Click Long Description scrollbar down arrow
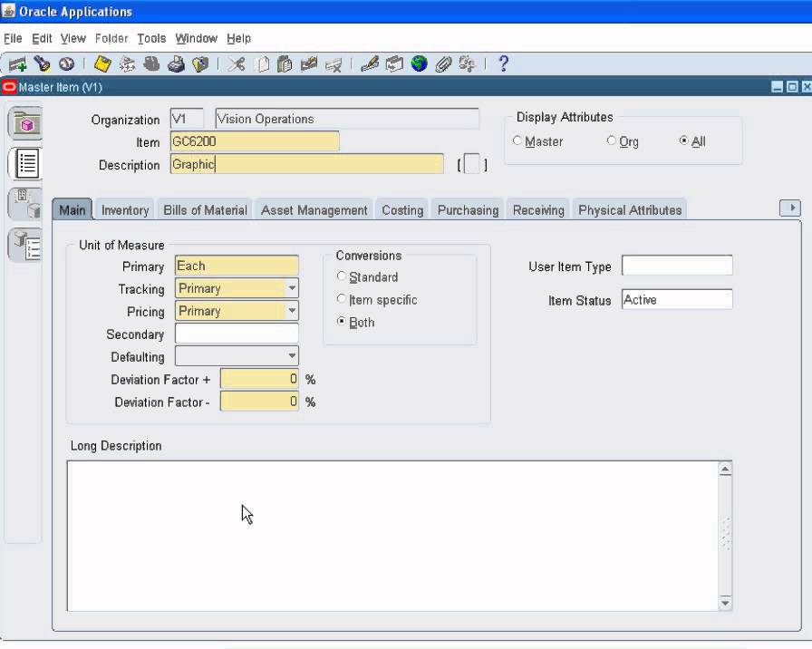812x649 pixels. [725, 604]
